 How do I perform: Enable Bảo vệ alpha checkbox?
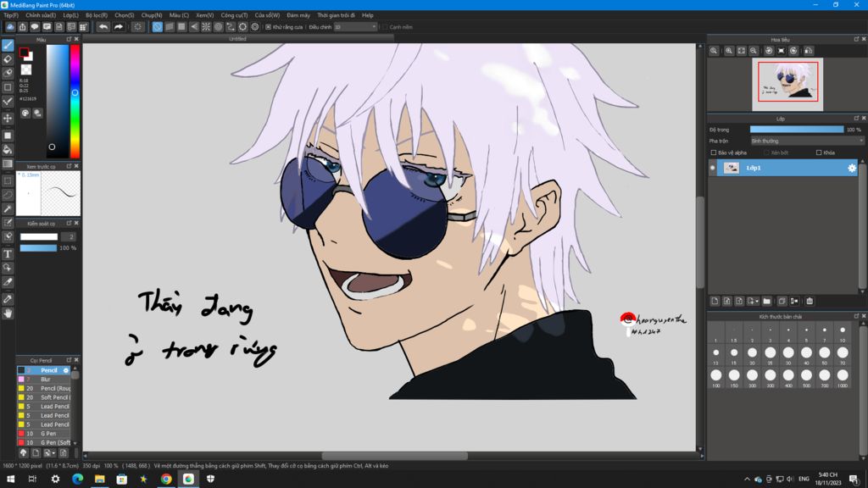714,152
